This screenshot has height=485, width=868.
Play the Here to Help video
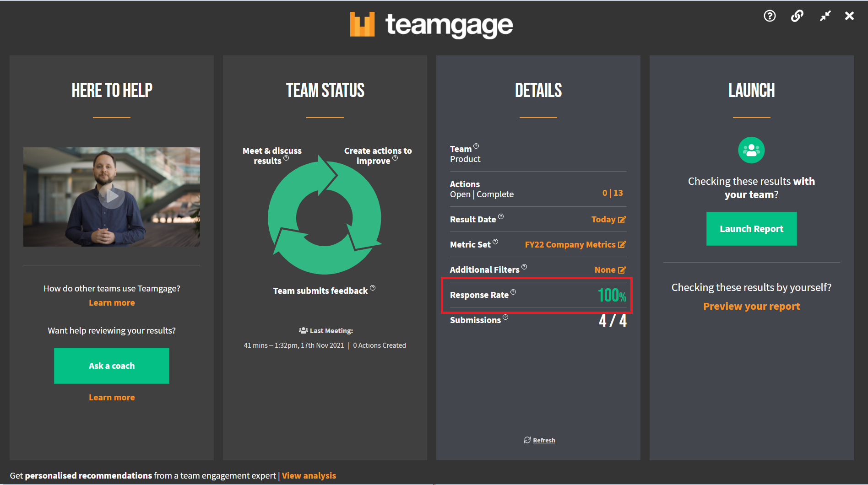point(111,196)
